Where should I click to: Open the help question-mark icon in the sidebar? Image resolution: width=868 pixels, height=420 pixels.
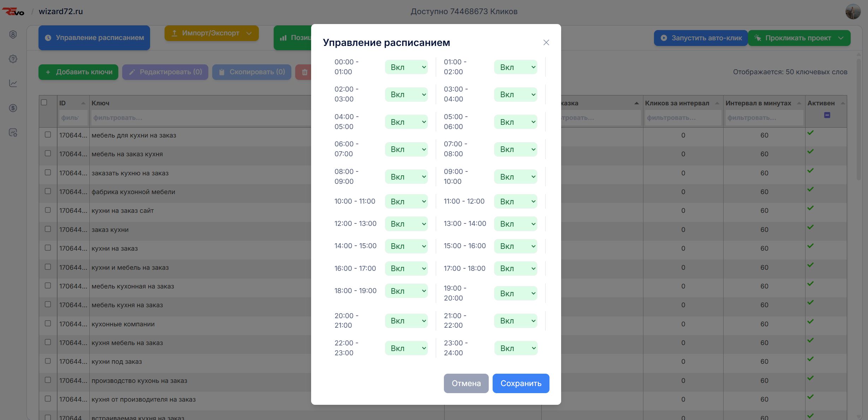[x=13, y=59]
